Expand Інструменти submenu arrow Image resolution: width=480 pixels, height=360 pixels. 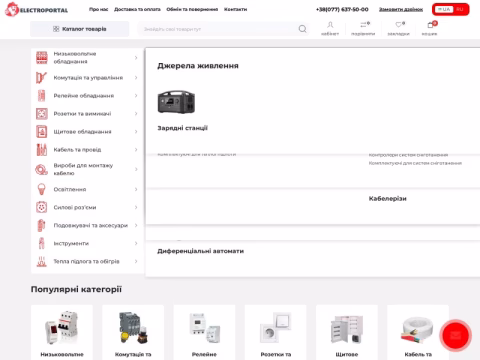pos(136,243)
